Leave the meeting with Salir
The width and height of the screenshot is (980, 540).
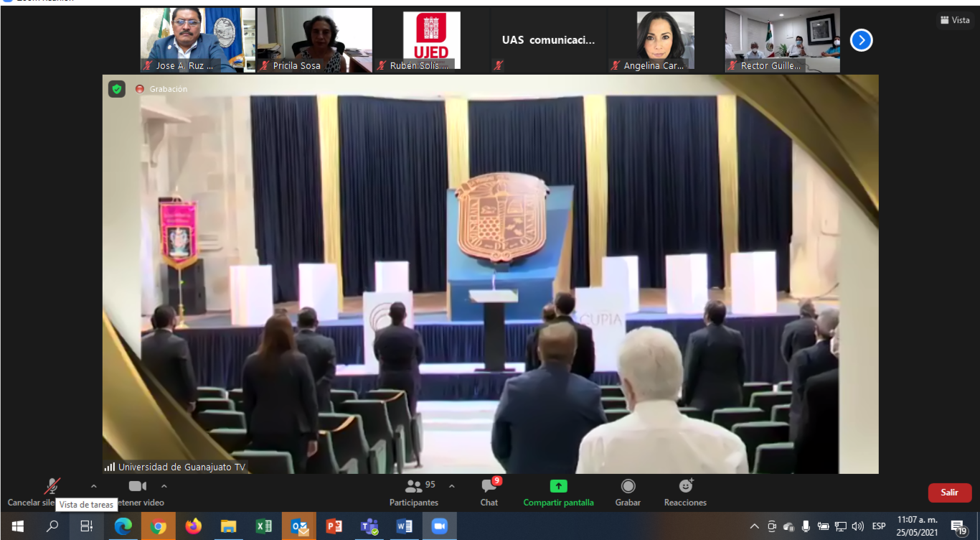[x=950, y=493]
